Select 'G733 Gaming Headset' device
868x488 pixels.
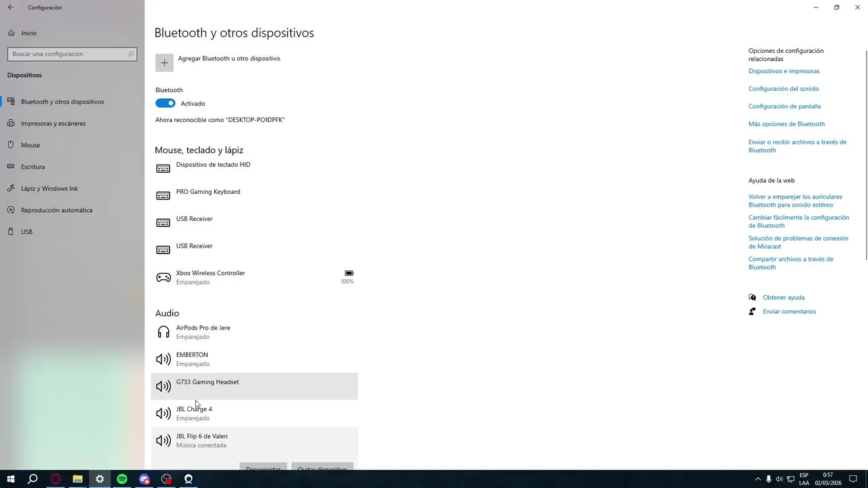254,386
